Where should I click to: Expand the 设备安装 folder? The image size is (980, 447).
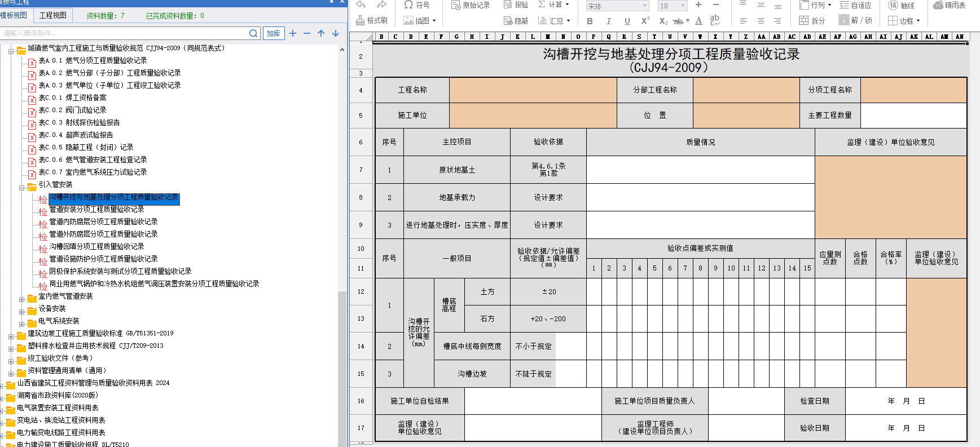pyautogui.click(x=21, y=312)
